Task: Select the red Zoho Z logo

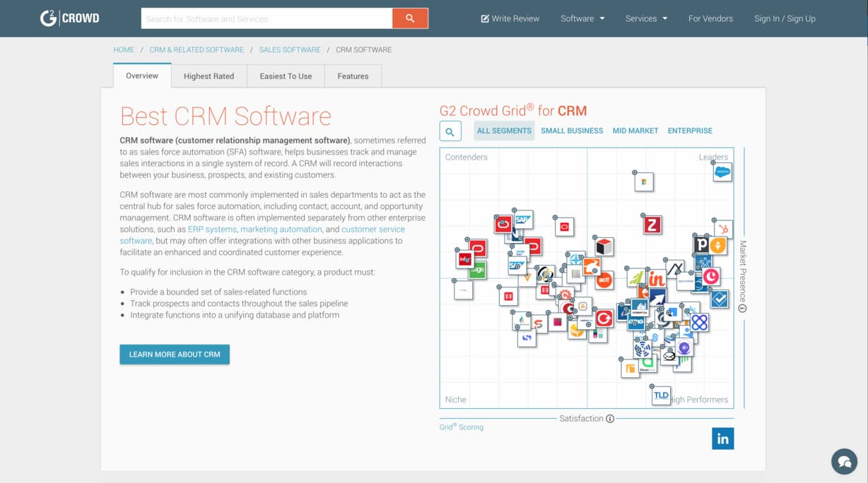Action: [x=652, y=225]
